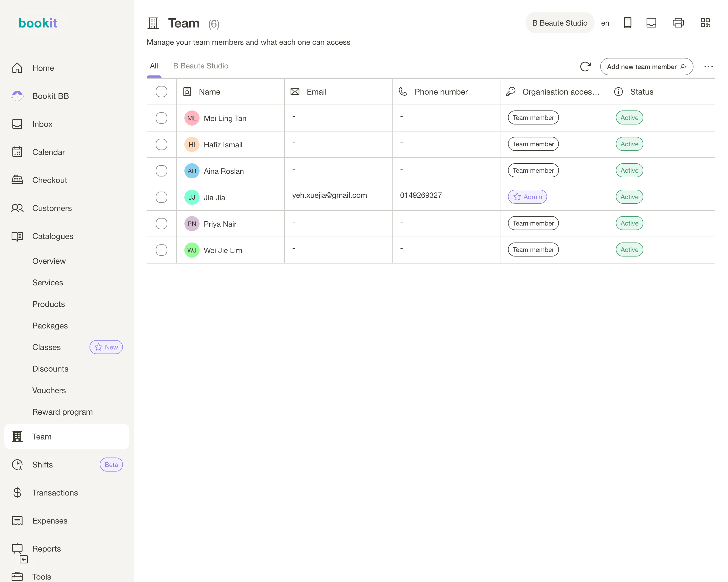This screenshot has width=728, height=582.
Task: Open Expenses from sidebar
Action: coord(67,521)
